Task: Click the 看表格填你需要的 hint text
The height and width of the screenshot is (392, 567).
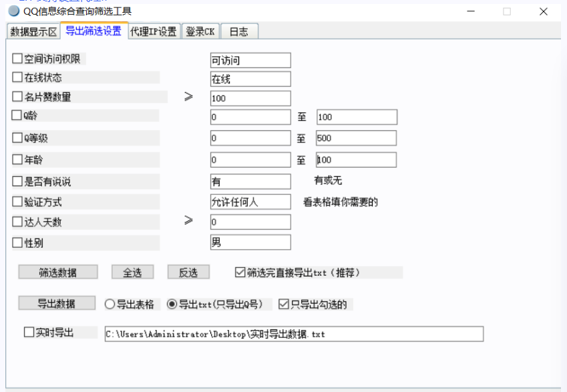Action: (x=341, y=202)
